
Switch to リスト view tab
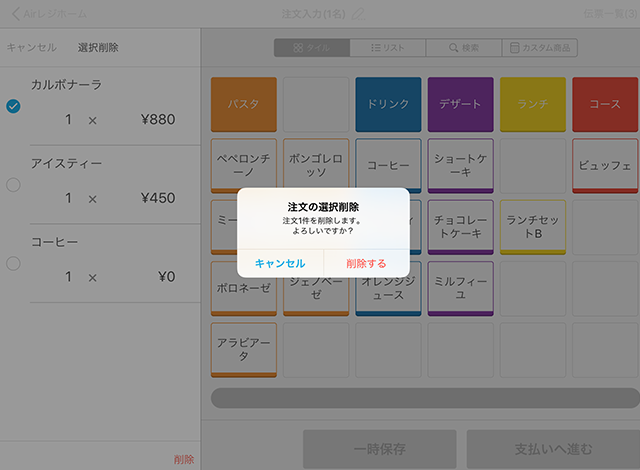pos(388,48)
